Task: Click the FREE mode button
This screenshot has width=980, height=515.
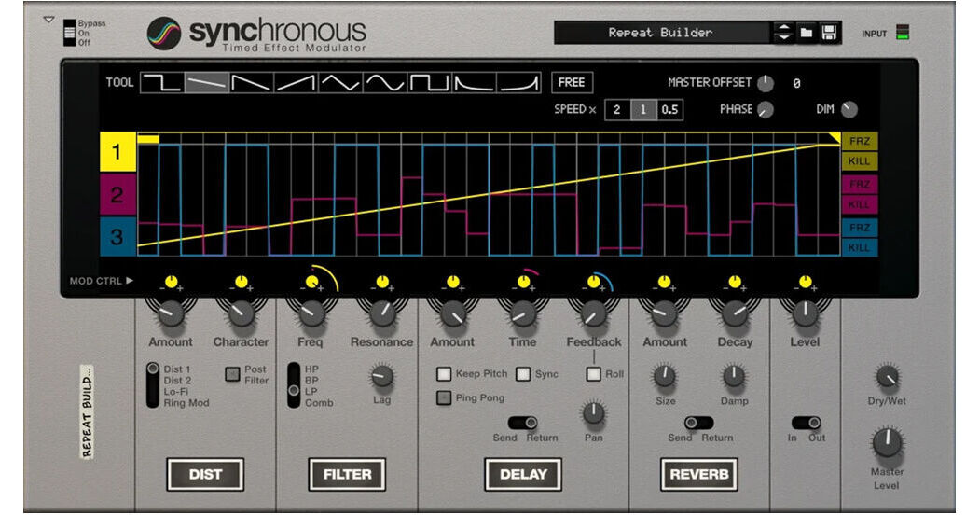Action: tap(572, 82)
